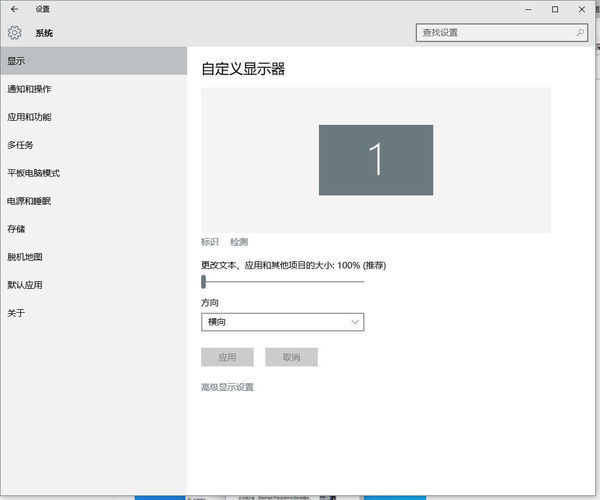This screenshot has height=500, width=600.
Task: Click the settings gear icon beside 系统
Action: pos(14,33)
